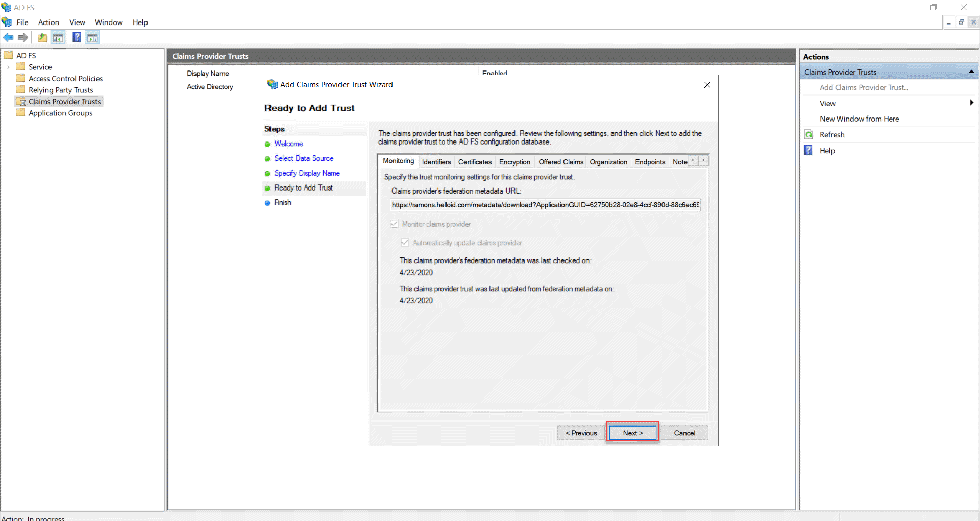
Task: Click the Access Control Policies folder icon
Action: point(20,78)
